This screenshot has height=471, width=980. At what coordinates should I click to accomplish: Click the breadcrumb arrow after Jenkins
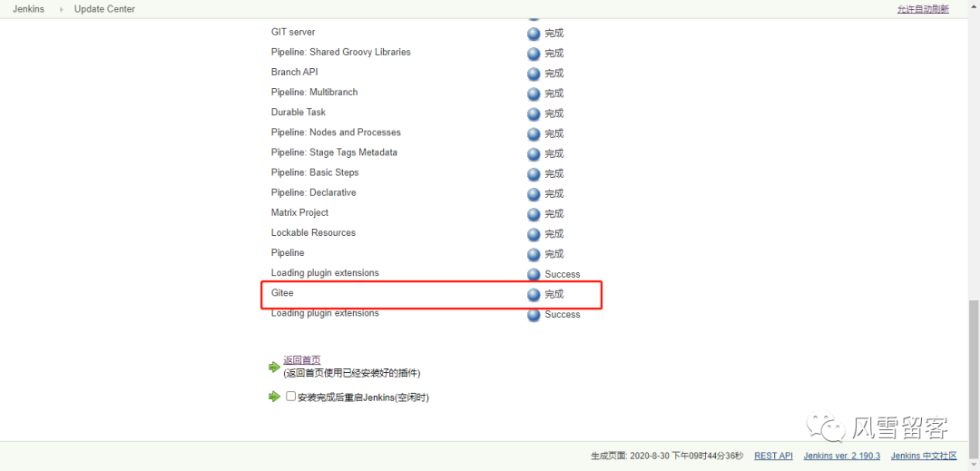pos(62,9)
